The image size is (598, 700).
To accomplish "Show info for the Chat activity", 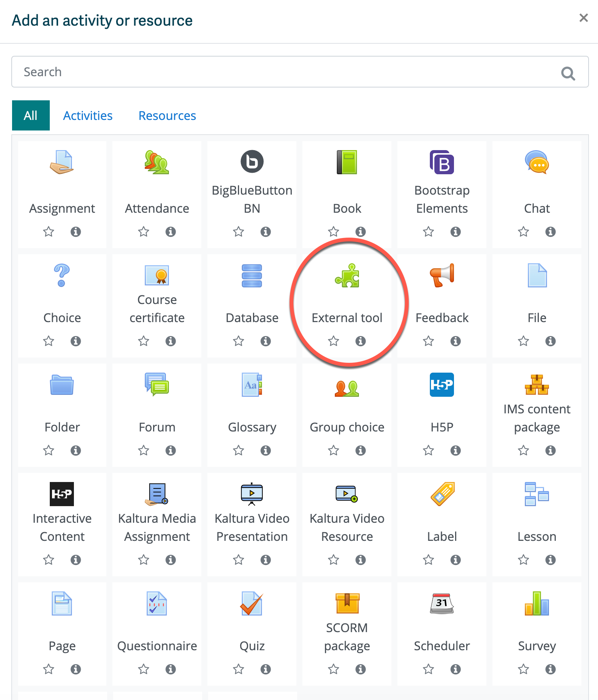I will pyautogui.click(x=550, y=232).
